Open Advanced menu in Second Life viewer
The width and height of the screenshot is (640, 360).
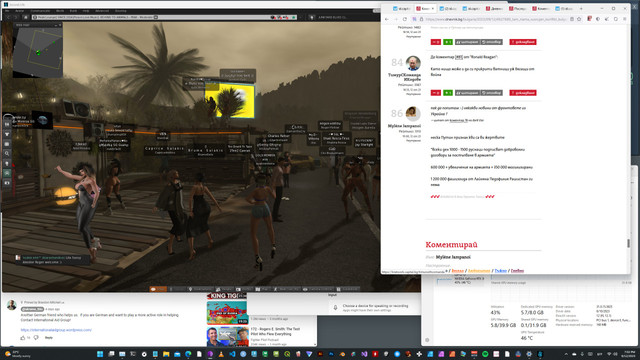click(x=102, y=11)
